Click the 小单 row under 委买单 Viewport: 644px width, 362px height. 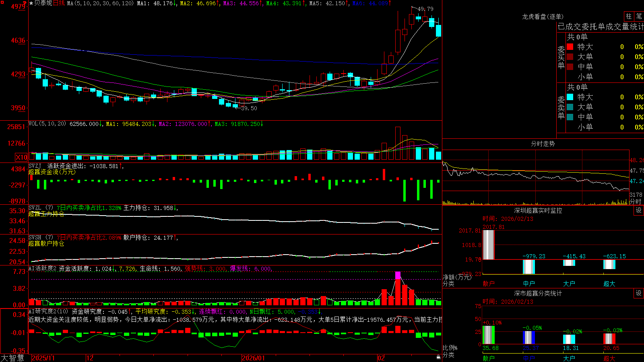605,77
